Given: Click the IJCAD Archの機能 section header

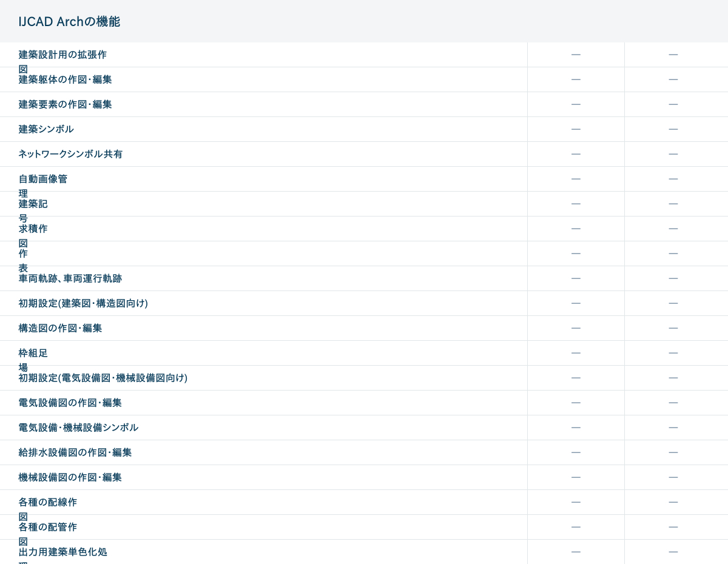Looking at the screenshot, I should pos(69,22).
